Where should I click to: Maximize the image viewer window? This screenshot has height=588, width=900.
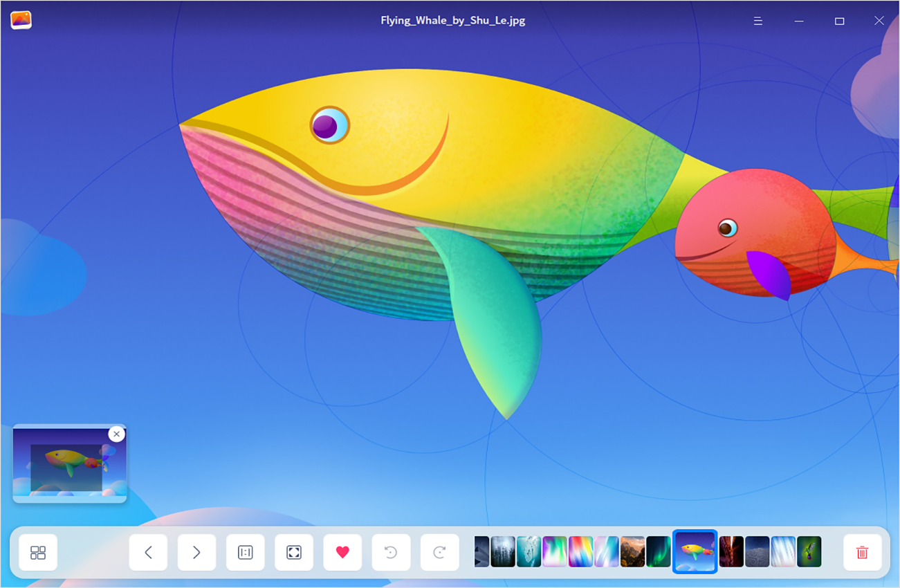(839, 21)
